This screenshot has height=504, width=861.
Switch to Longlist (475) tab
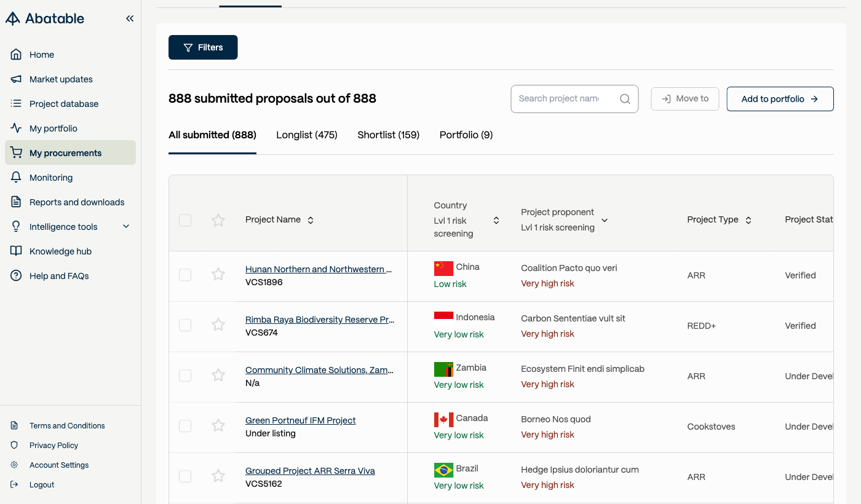307,135
